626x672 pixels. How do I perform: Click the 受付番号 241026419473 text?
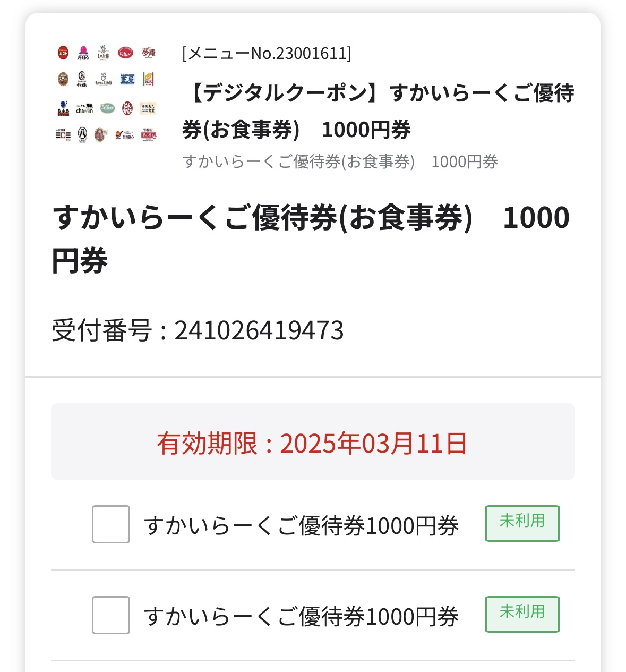pyautogui.click(x=198, y=330)
